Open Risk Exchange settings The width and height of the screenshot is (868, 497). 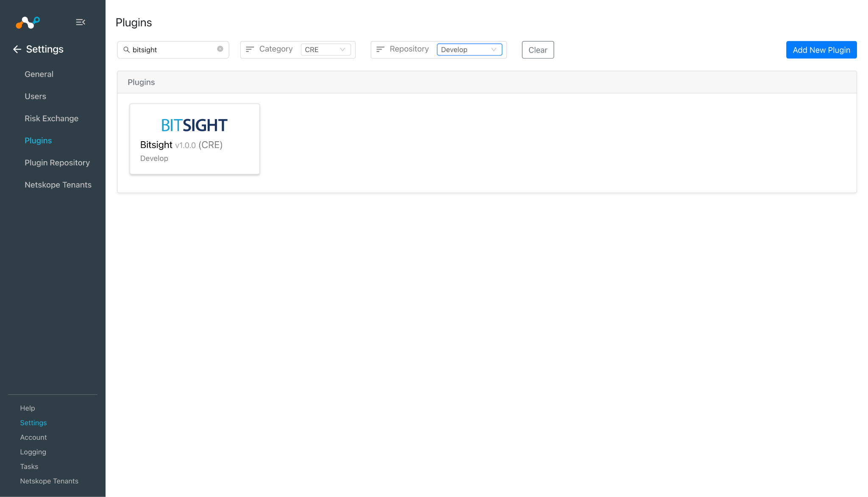(51, 118)
